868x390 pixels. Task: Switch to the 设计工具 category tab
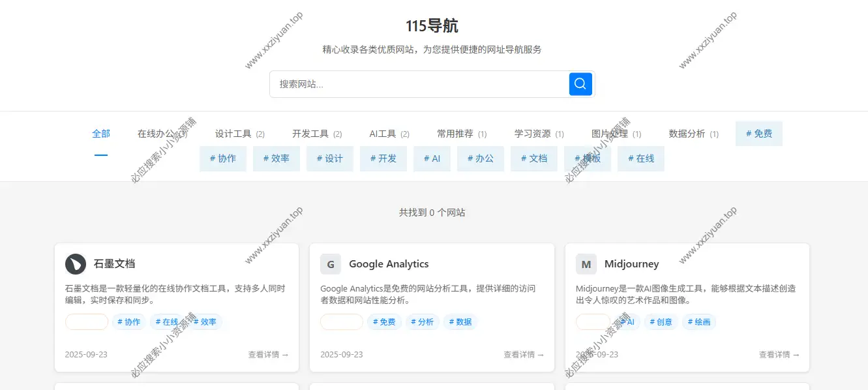[x=239, y=134]
